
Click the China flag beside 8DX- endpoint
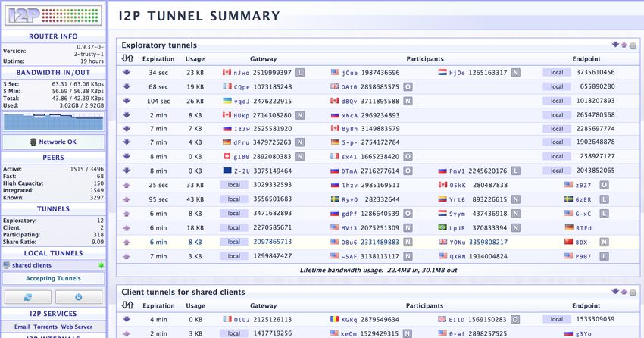pyautogui.click(x=568, y=242)
